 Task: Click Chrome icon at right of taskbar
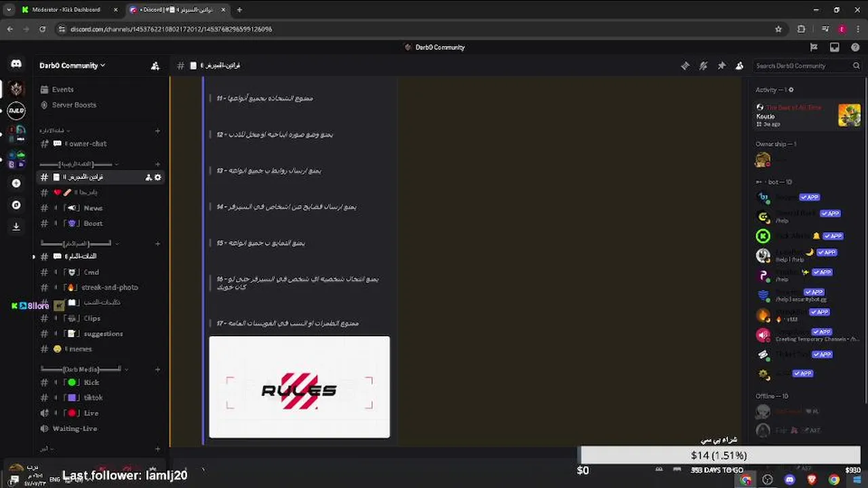click(x=834, y=480)
